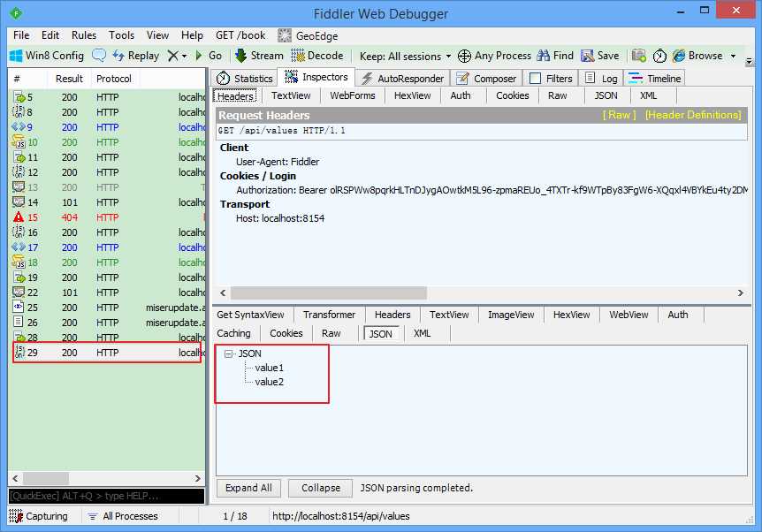Open the Composer tab

[x=486, y=79]
